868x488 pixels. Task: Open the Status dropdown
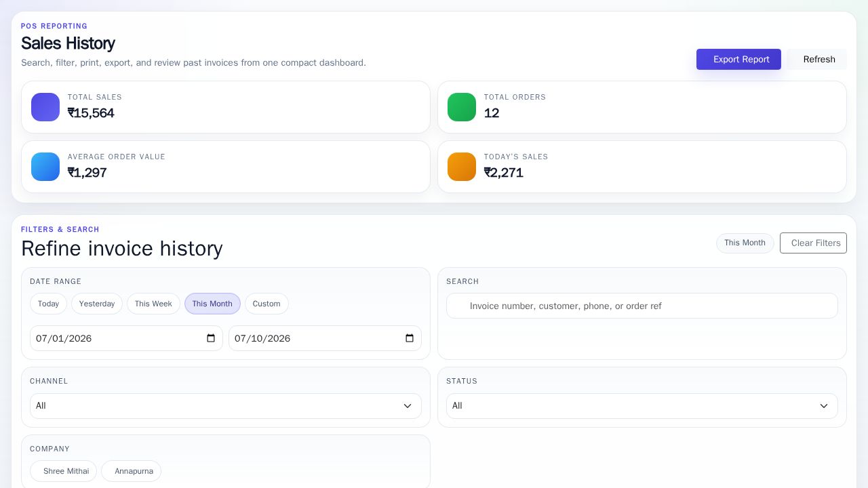[x=642, y=406]
